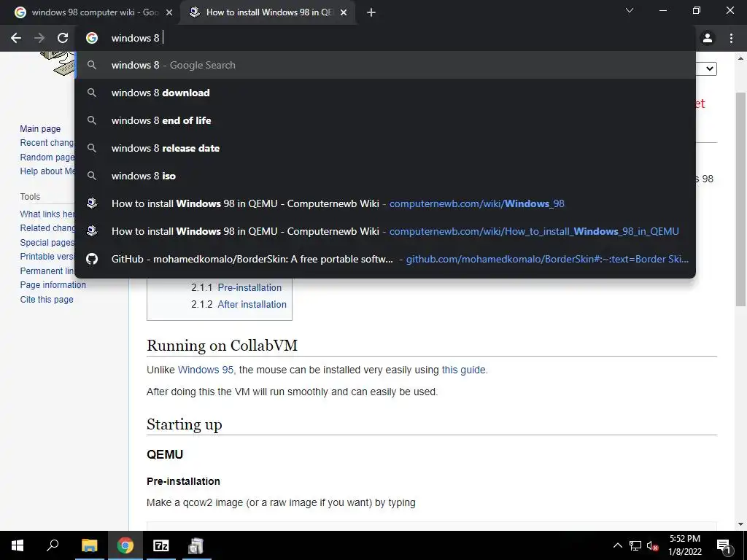Follow the 'this guide' link
The width and height of the screenshot is (747, 560).
pos(463,370)
